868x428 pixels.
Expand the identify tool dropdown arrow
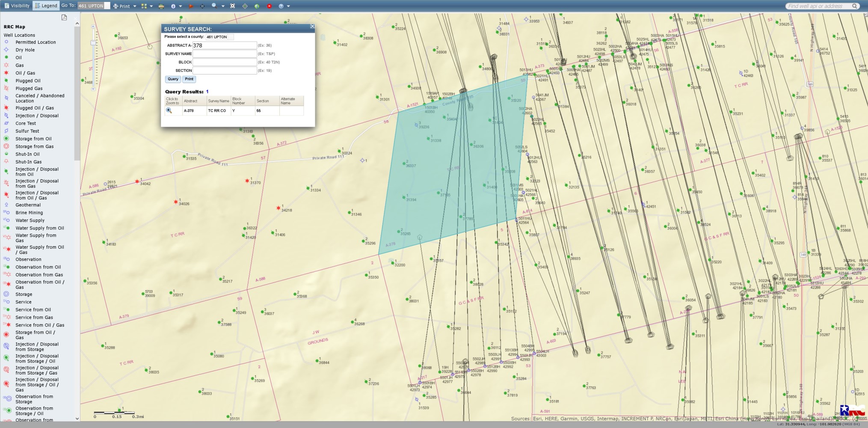tap(181, 6)
